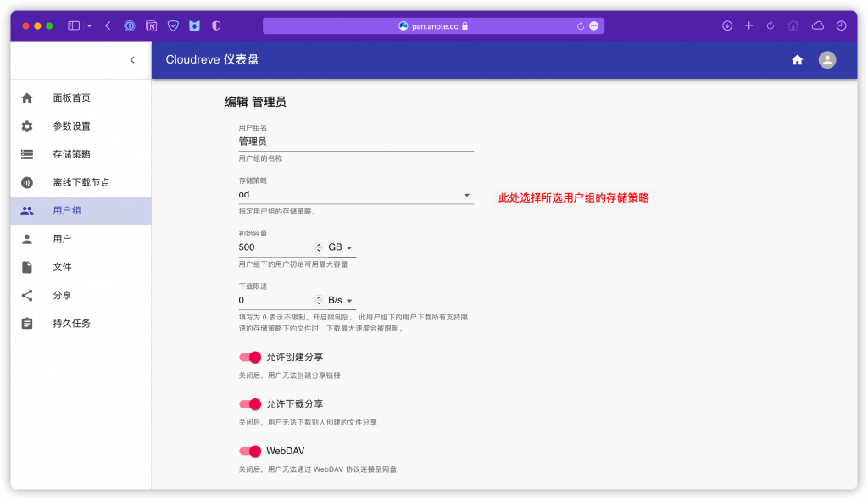Open the user avatar menu in header
Image resolution: width=868 pixels, height=500 pixels.
click(826, 60)
